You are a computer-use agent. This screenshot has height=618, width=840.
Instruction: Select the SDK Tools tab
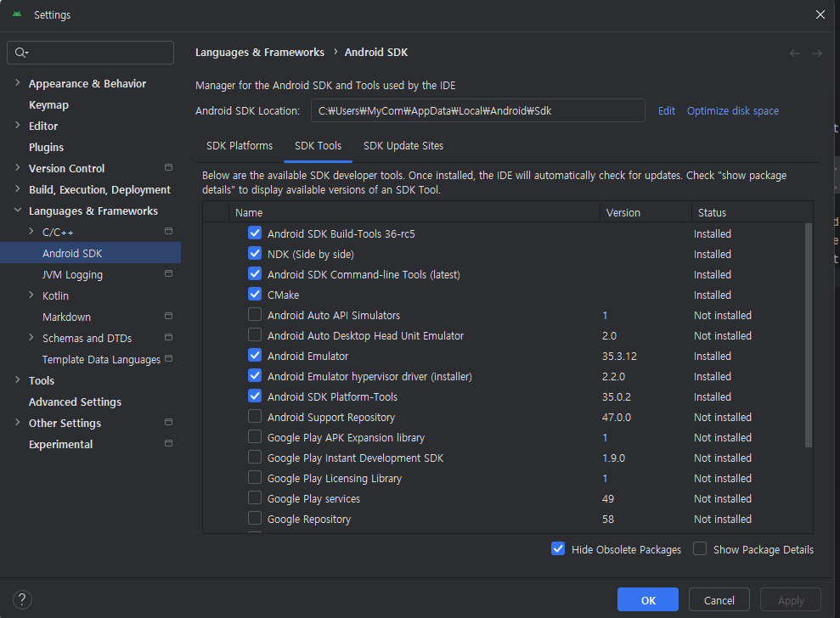click(318, 146)
